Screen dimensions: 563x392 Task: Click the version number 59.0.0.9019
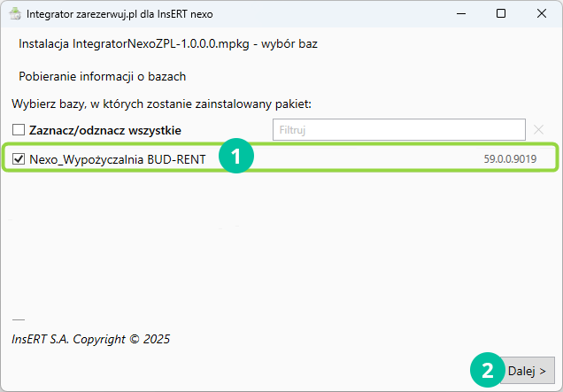(510, 159)
